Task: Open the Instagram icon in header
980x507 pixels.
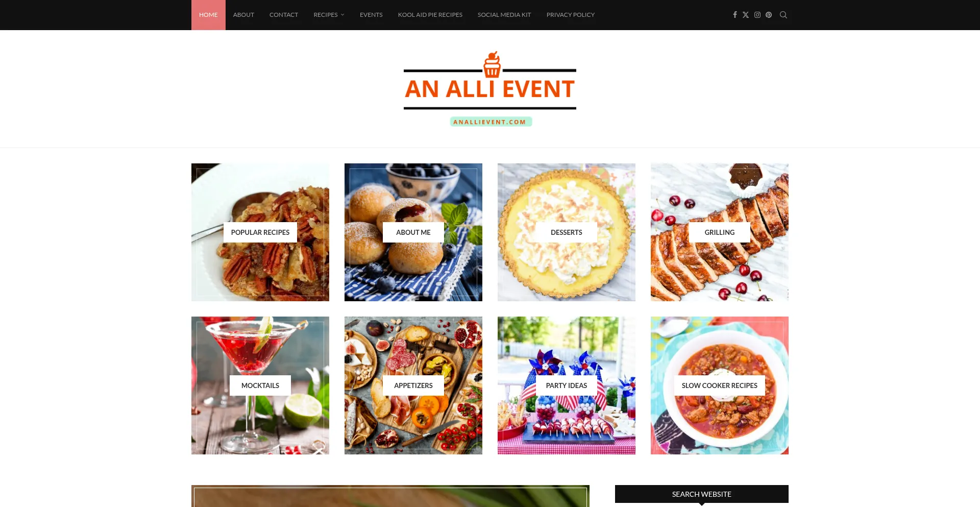Action: coord(757,15)
